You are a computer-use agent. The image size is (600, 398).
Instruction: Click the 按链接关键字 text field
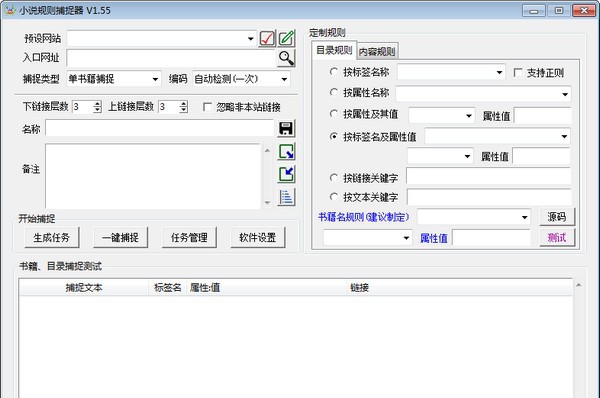[x=488, y=176]
